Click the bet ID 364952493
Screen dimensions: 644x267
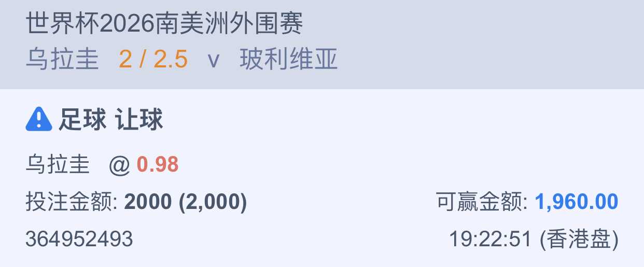pyautogui.click(x=79, y=239)
